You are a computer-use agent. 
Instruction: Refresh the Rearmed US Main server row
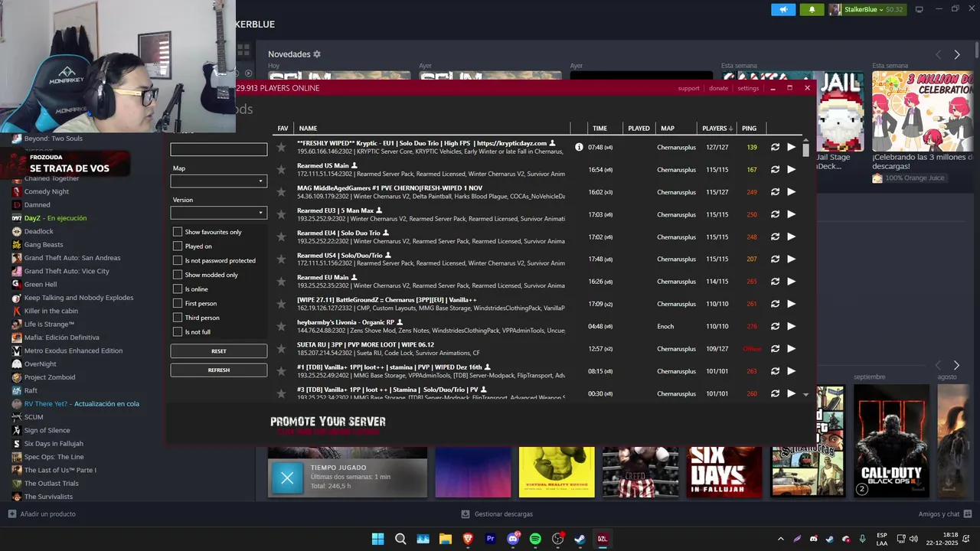775,169
